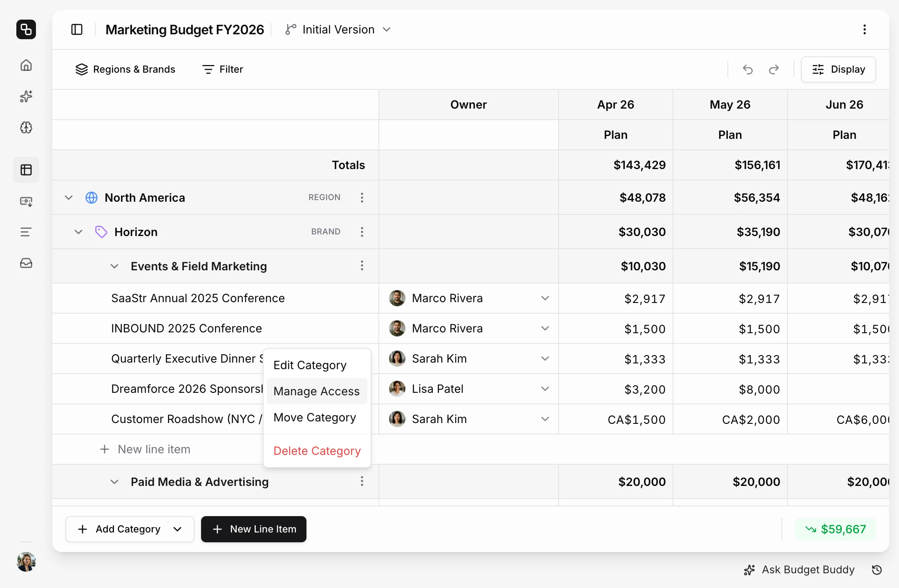
Task: Select the table view icon in sidebar
Action: [26, 170]
